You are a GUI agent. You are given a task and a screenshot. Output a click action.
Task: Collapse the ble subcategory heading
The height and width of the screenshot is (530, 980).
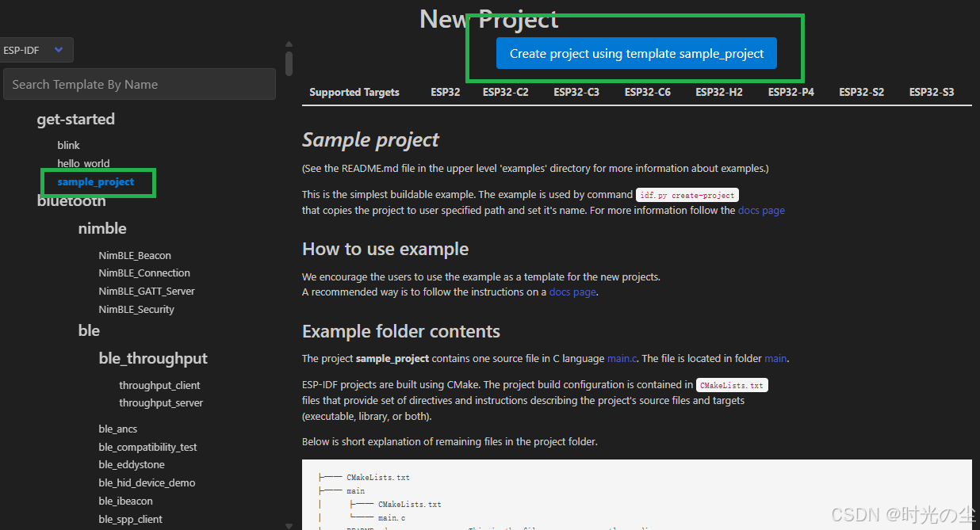point(89,330)
